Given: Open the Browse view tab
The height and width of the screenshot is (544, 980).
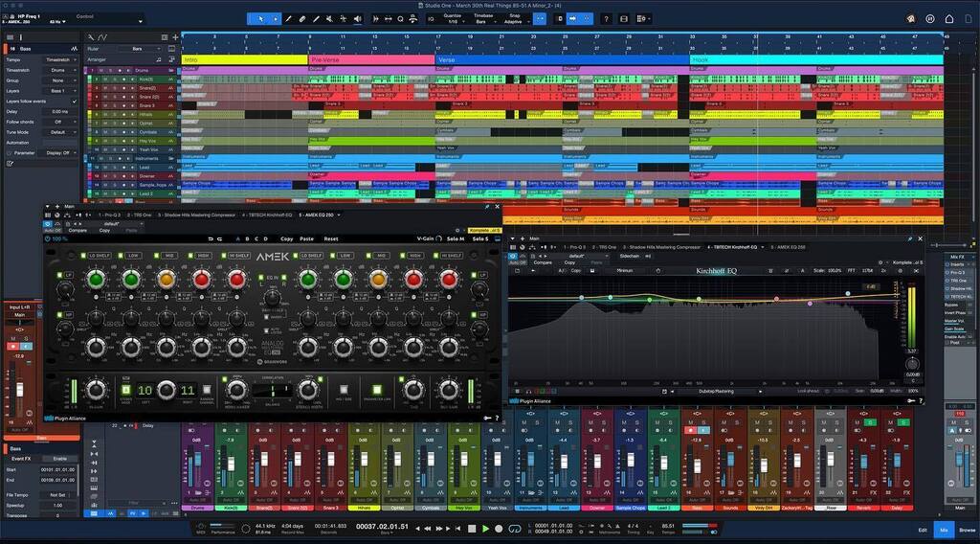Looking at the screenshot, I should pyautogui.click(x=967, y=530).
